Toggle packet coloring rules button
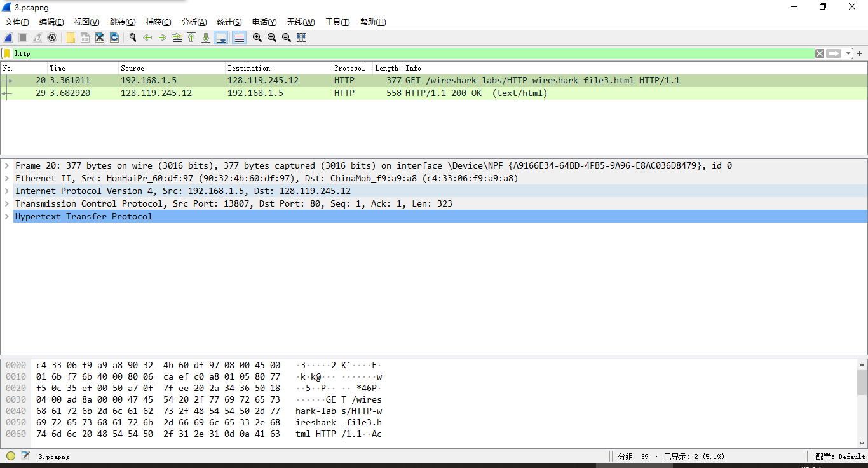 (239, 38)
